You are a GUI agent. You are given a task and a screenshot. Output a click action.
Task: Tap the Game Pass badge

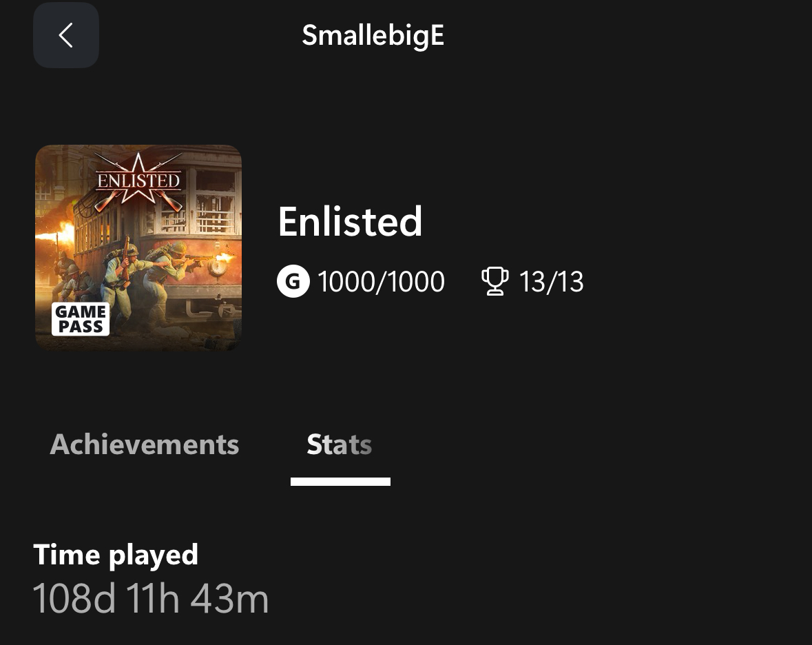coord(81,319)
